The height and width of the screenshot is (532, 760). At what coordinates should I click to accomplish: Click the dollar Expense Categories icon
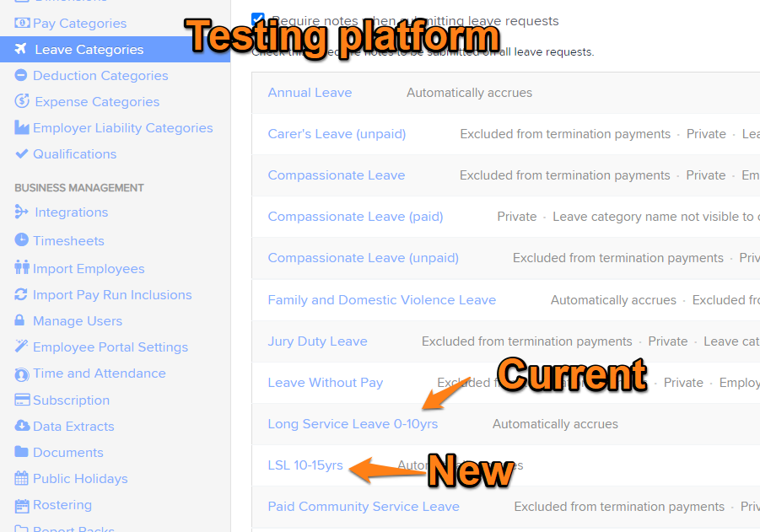[x=22, y=101]
